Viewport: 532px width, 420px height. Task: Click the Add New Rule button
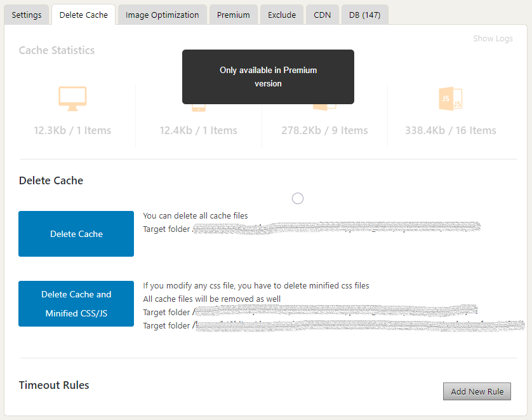point(477,391)
